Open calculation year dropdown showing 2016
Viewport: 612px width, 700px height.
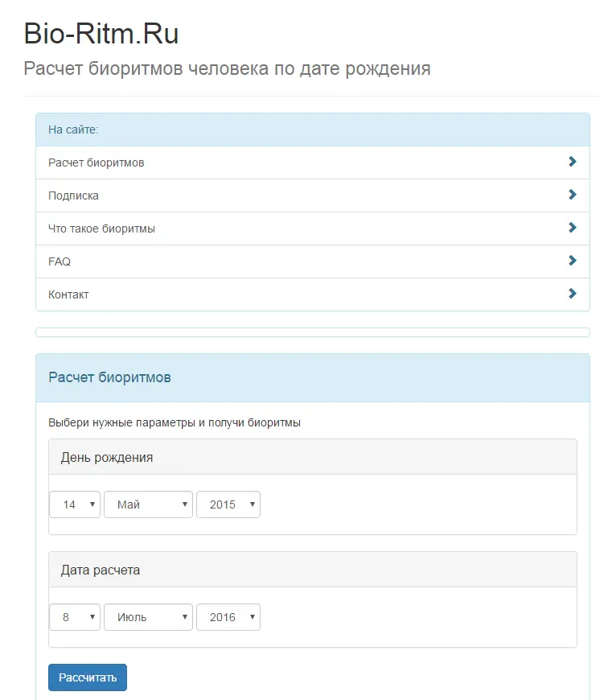pyautogui.click(x=228, y=617)
